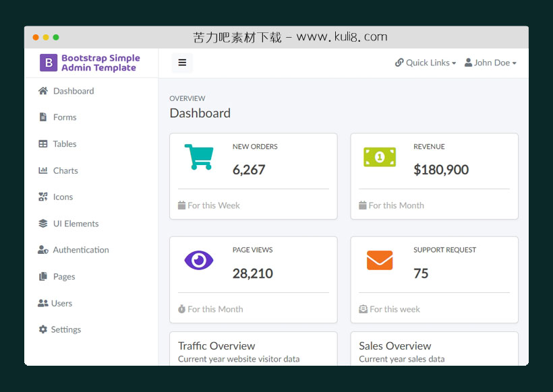The width and height of the screenshot is (553, 392).
Task: Select the shopping cart icon on New Orders card
Action: click(x=198, y=156)
